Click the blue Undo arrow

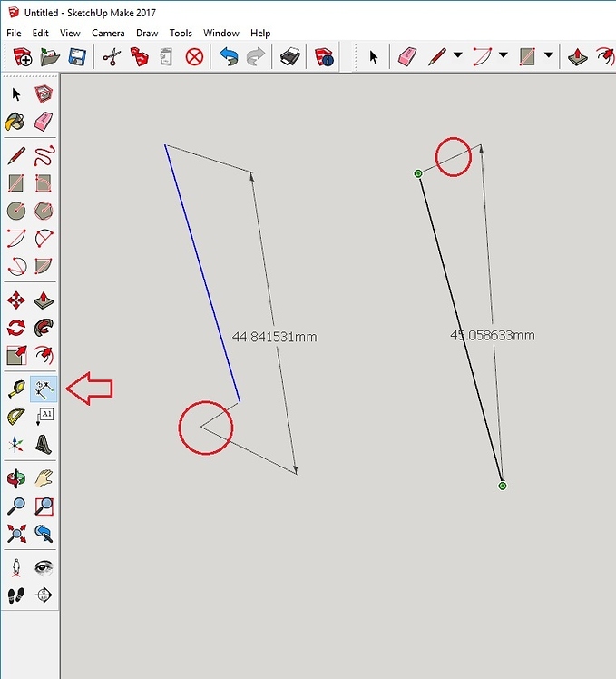click(229, 56)
